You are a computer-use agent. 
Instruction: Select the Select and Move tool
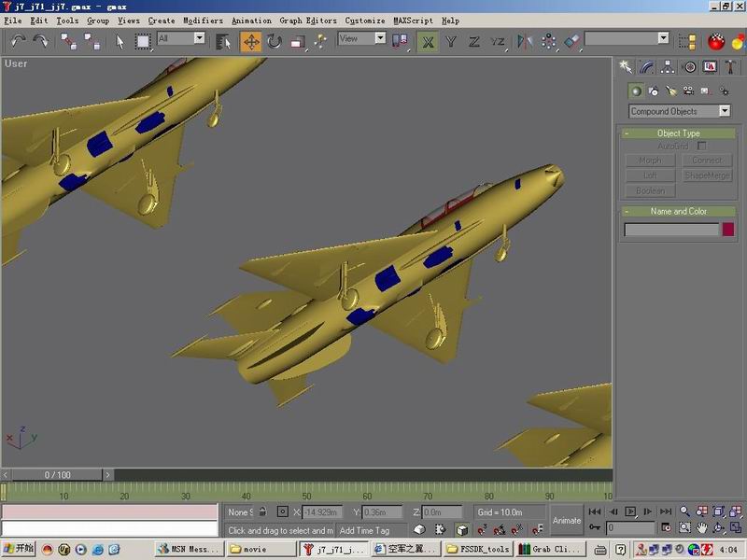click(251, 41)
